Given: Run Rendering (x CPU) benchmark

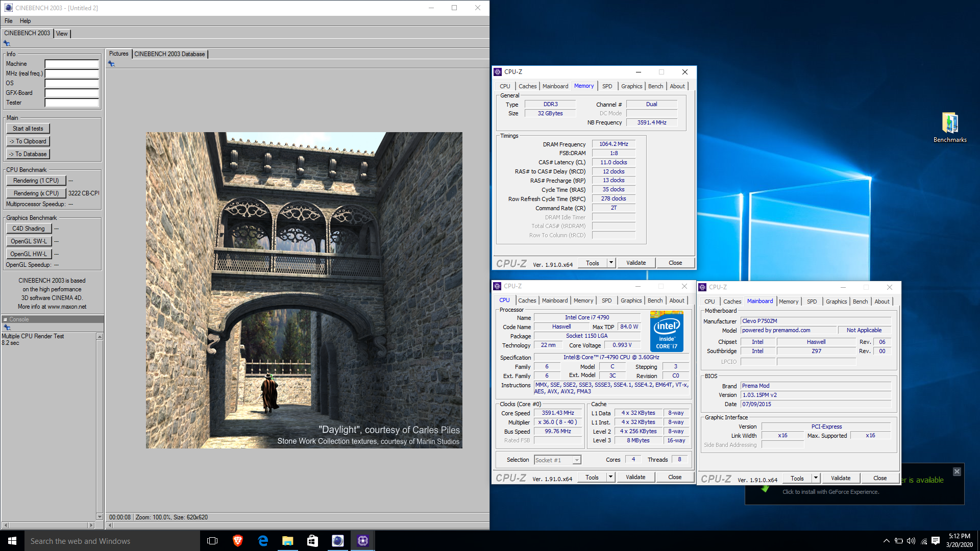Looking at the screenshot, I should point(36,193).
